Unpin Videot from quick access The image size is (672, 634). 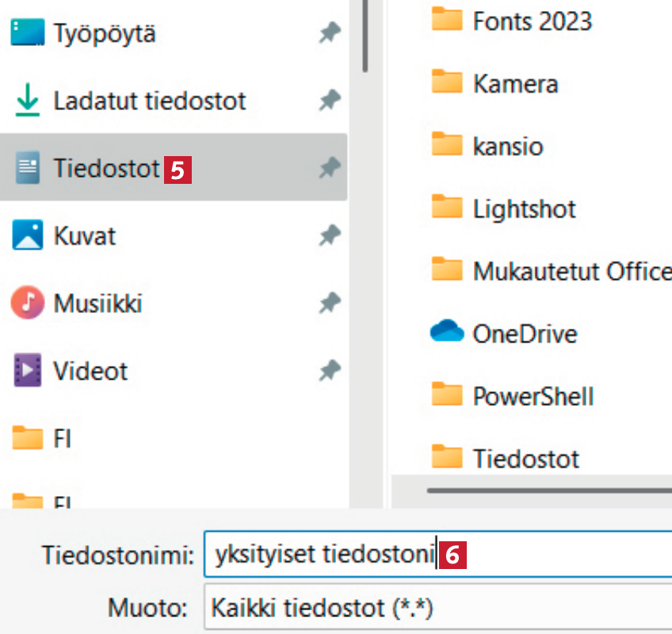tap(330, 370)
